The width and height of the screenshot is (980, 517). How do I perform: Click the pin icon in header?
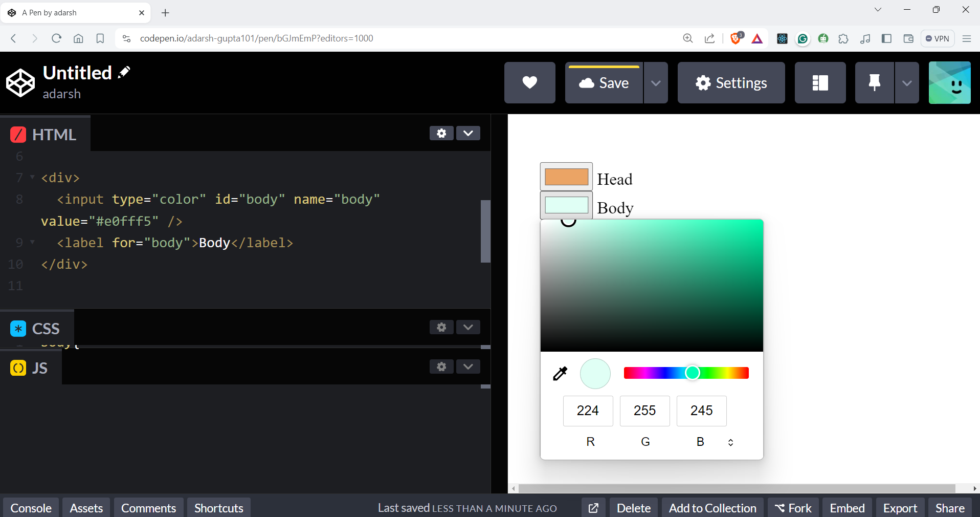[x=874, y=83]
